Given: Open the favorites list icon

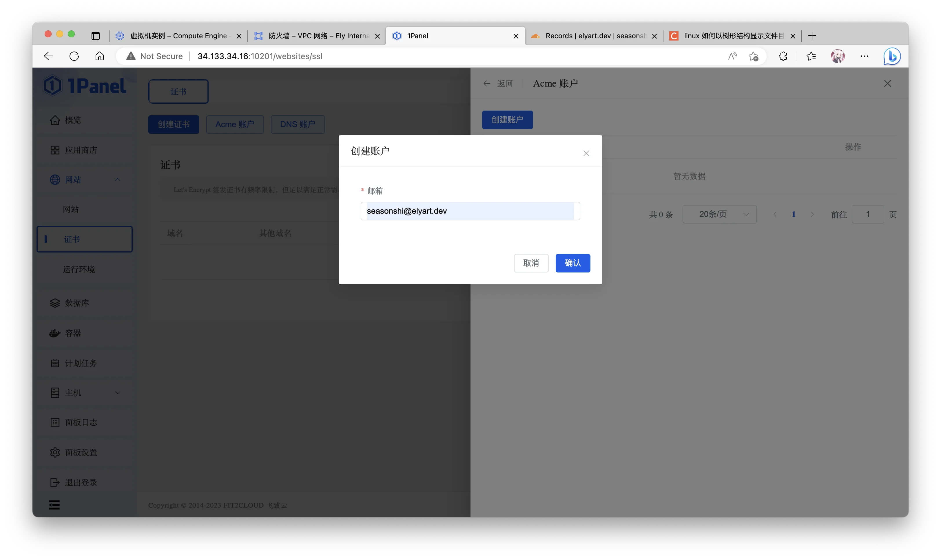Looking at the screenshot, I should point(811,56).
